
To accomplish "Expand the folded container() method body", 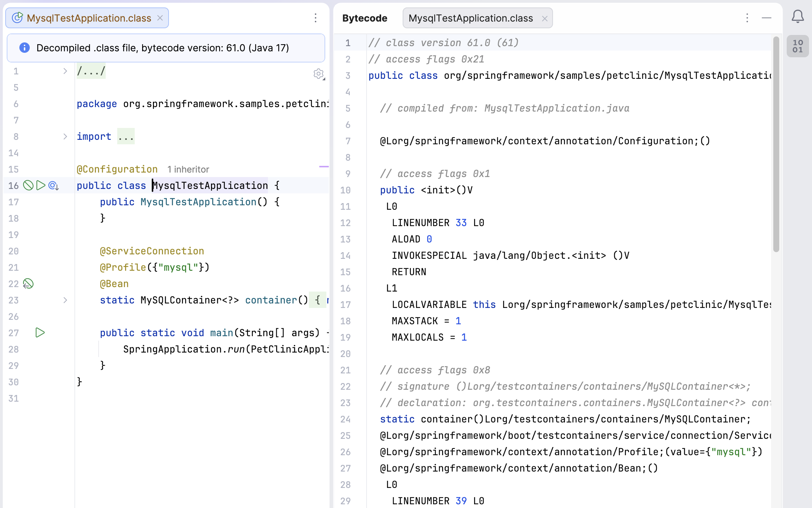I will [x=65, y=300].
